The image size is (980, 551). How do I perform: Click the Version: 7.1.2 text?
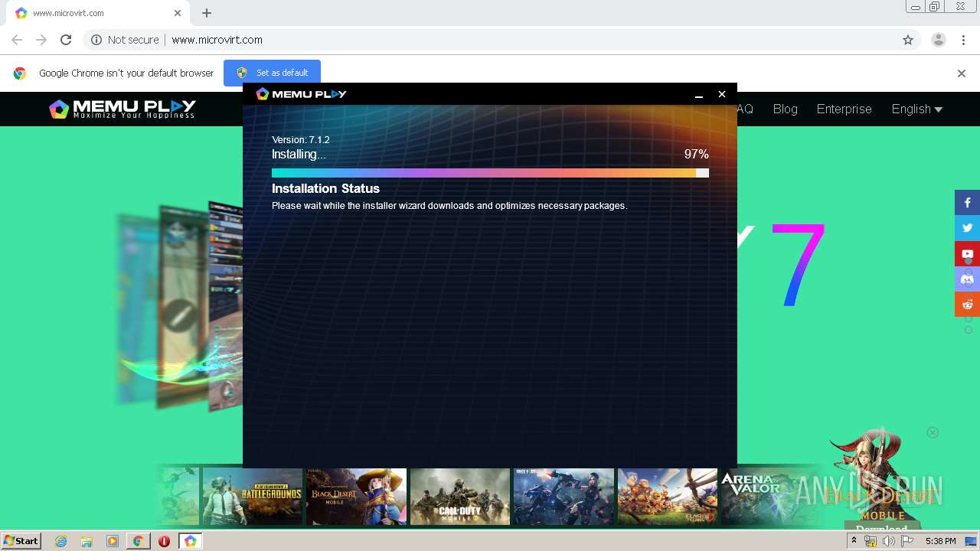click(301, 140)
